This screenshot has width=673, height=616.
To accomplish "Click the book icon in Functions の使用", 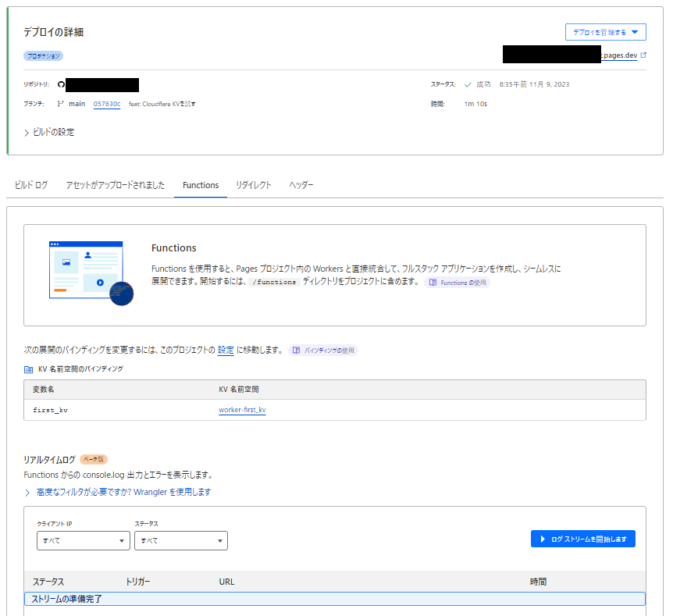I will click(x=433, y=283).
